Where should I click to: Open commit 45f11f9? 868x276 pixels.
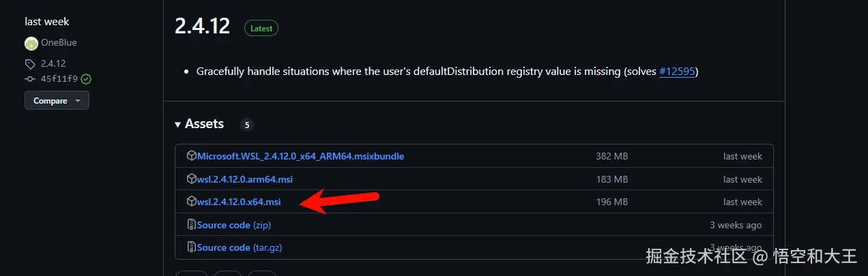59,78
